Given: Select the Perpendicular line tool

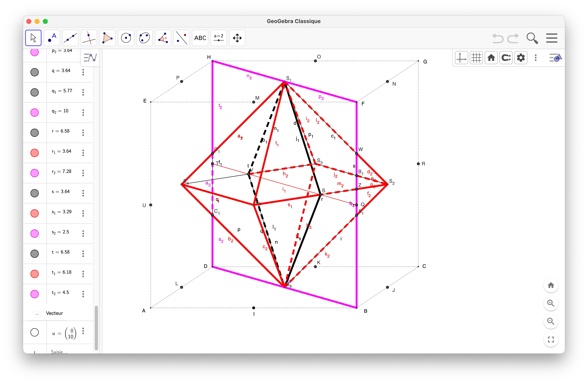Looking at the screenshot, I should (x=89, y=38).
